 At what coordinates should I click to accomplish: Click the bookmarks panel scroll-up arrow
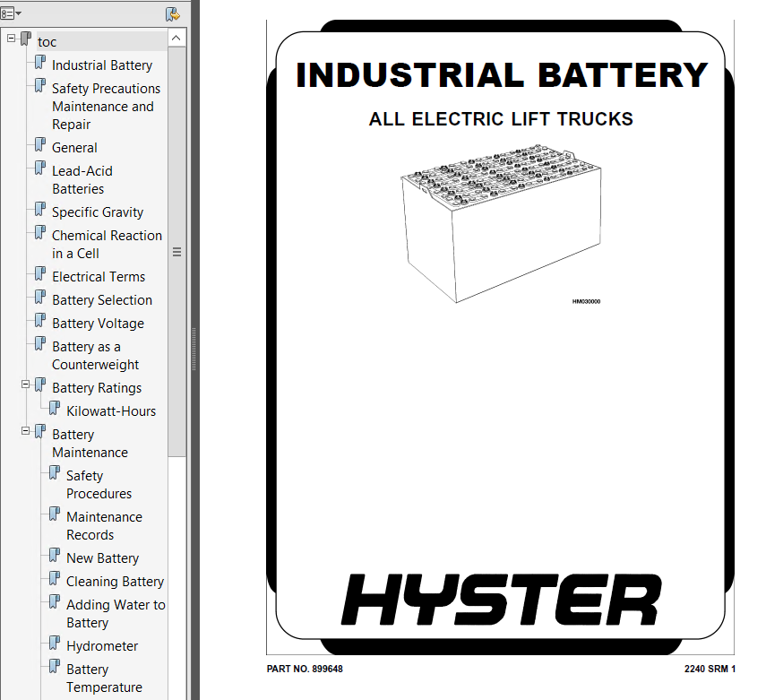click(176, 39)
